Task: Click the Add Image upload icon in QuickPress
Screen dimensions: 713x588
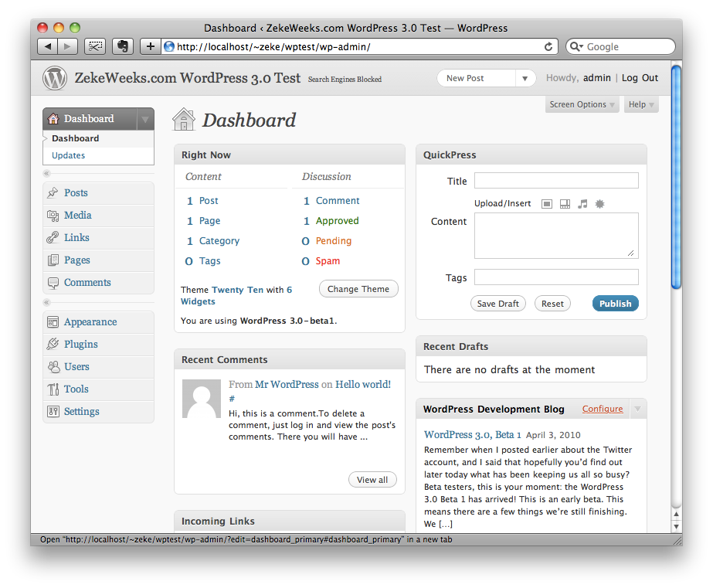Action: click(547, 204)
